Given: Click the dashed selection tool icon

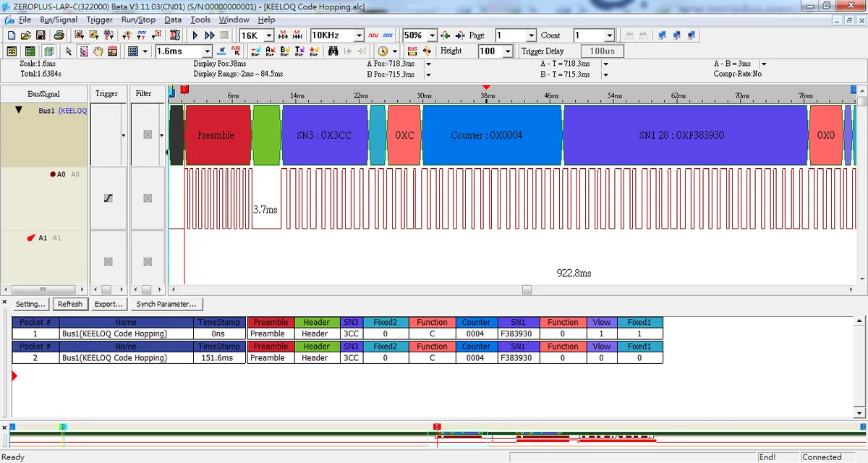Looking at the screenshot, I should pos(84,51).
